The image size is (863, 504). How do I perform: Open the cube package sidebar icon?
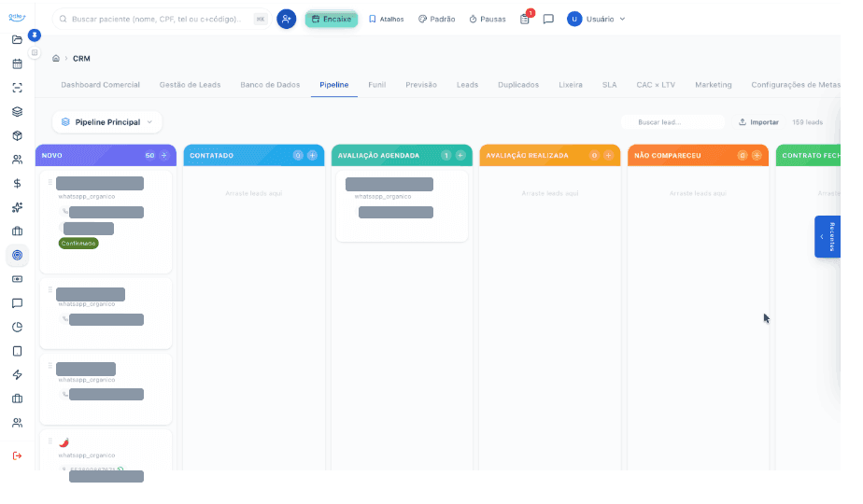[17, 136]
